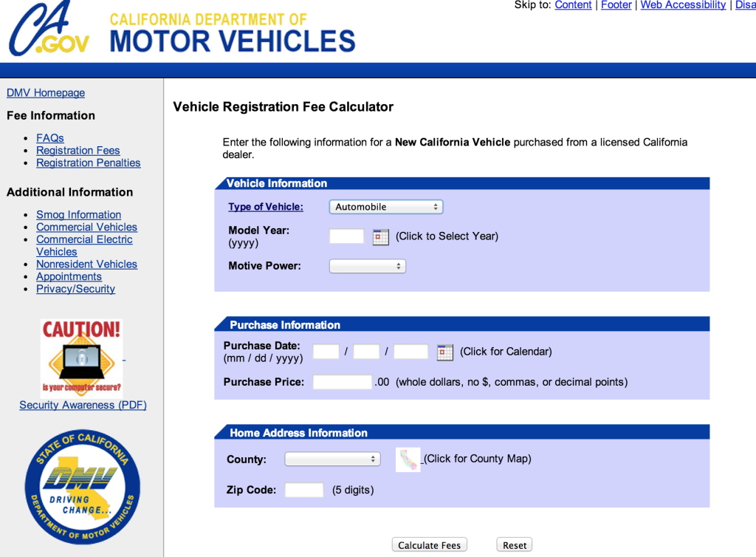Click the (Click for County Map) text

[478, 459]
